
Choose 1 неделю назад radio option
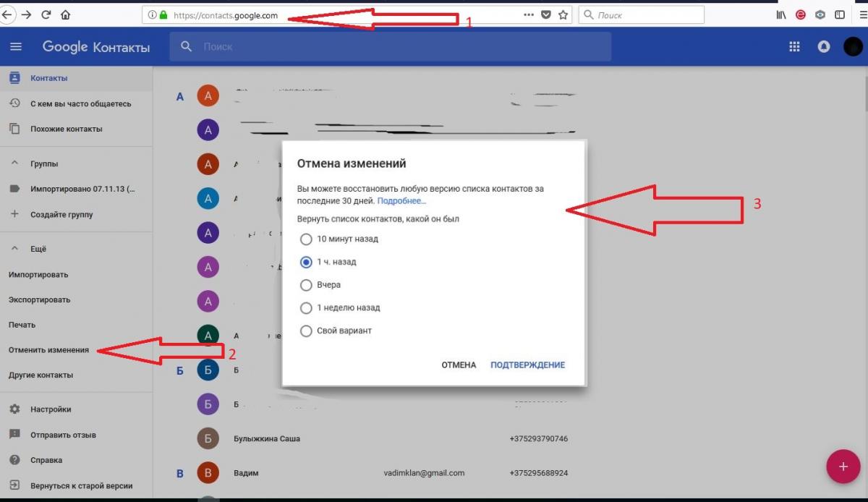(x=306, y=308)
